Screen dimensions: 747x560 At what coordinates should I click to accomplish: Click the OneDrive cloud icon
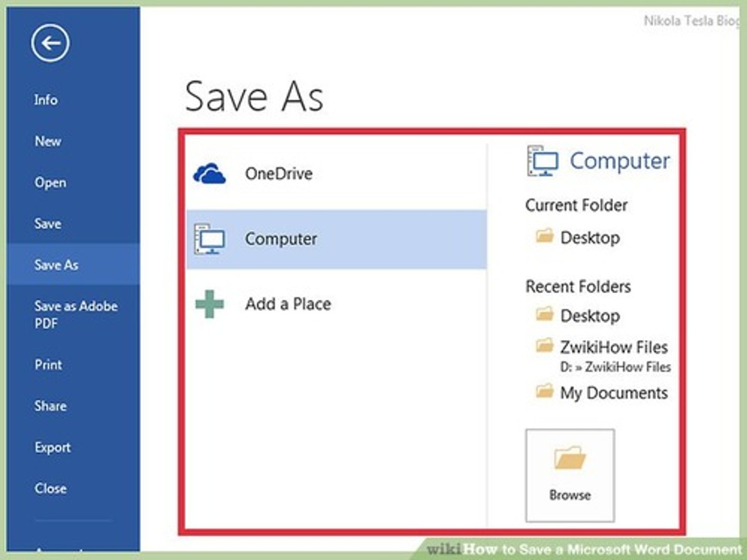[210, 173]
